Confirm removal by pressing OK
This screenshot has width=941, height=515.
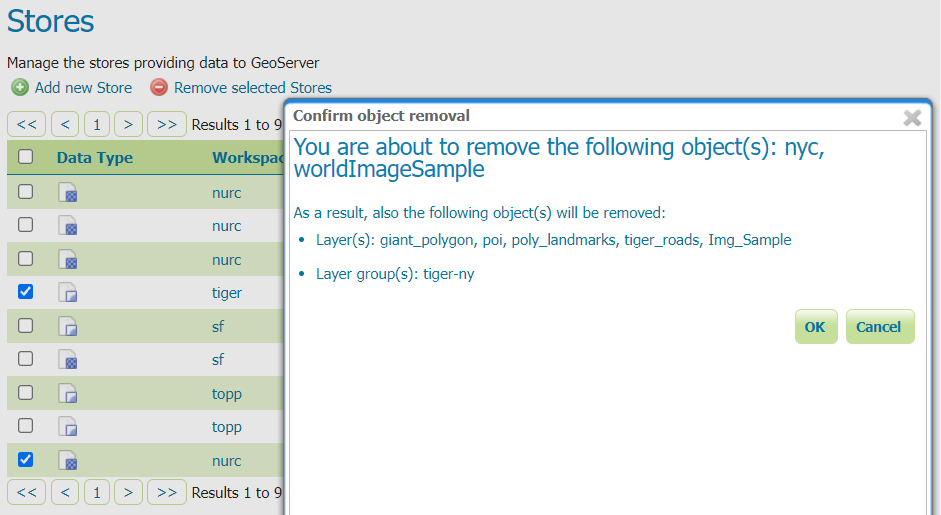[x=815, y=327]
